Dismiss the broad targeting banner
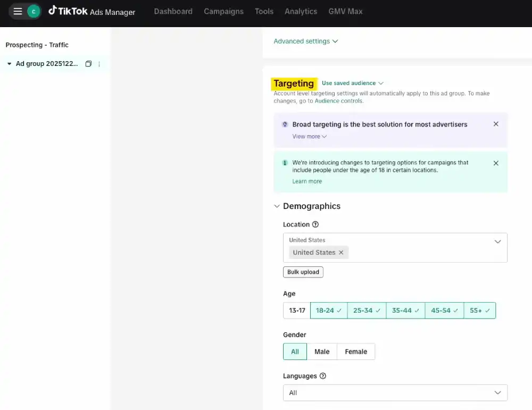This screenshot has width=532, height=410. (x=496, y=123)
